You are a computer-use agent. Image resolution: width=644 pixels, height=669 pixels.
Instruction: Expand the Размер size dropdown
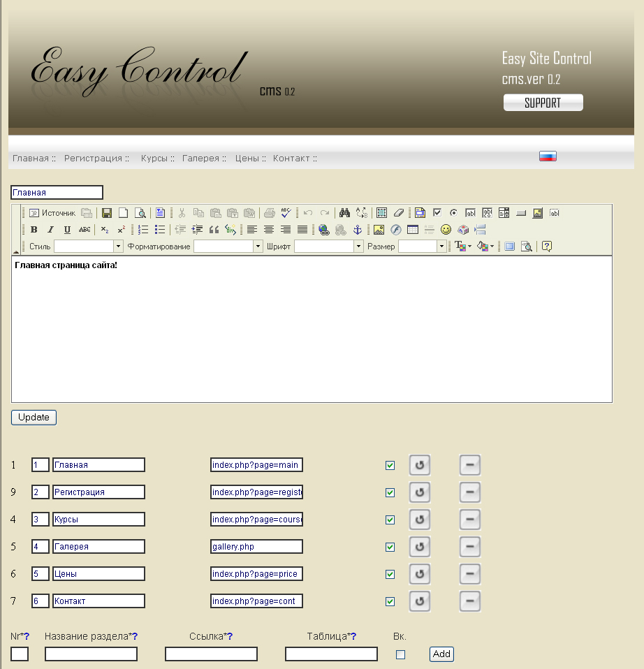click(x=441, y=246)
